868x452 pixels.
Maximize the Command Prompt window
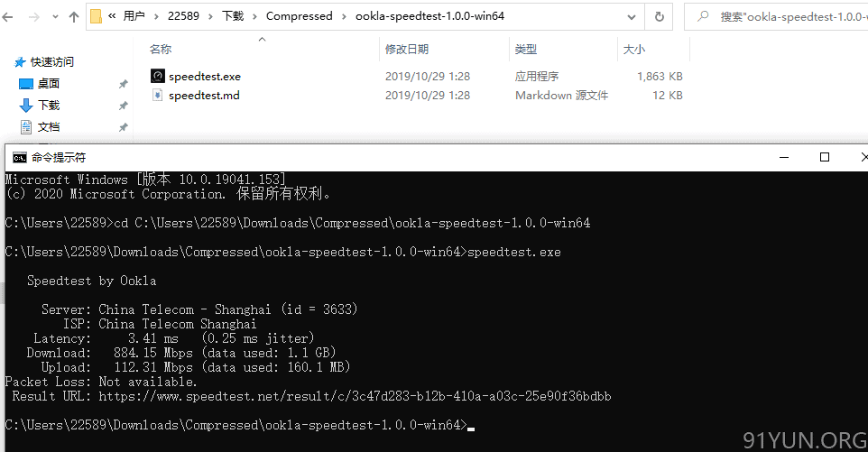[825, 157]
